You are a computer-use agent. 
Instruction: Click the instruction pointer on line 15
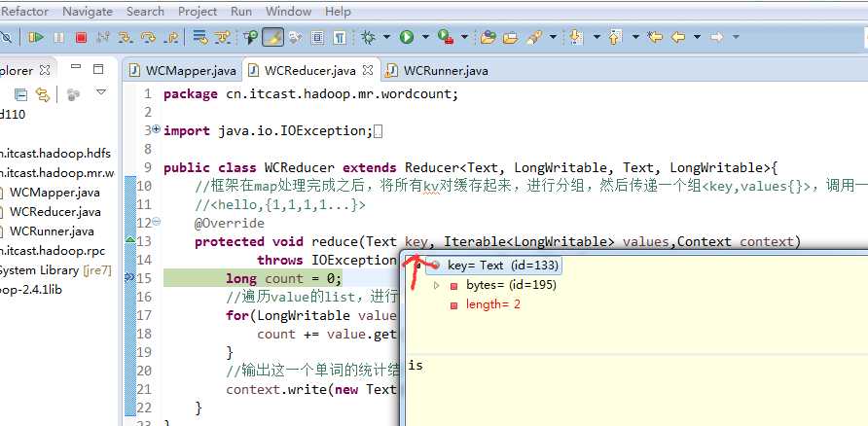129,277
